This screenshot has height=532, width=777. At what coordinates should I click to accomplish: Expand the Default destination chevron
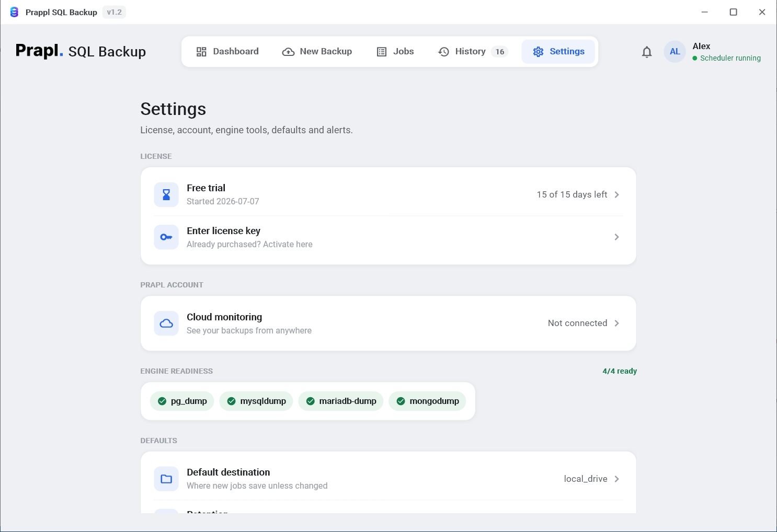617,479
